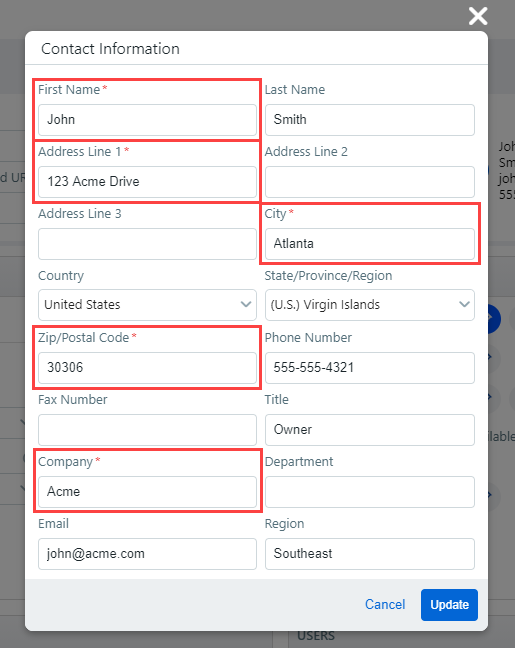Click the Address Line 1 input
The width and height of the screenshot is (515, 648).
147,182
